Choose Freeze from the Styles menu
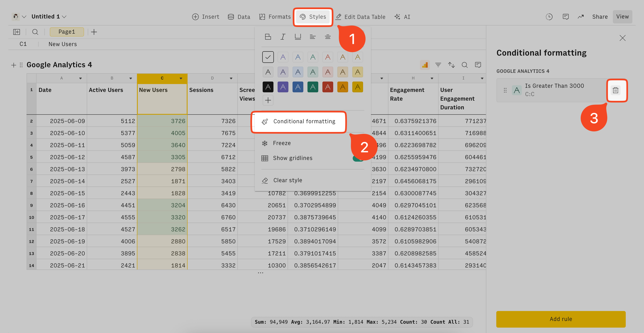Image resolution: width=644 pixels, height=333 pixels. [x=282, y=143]
